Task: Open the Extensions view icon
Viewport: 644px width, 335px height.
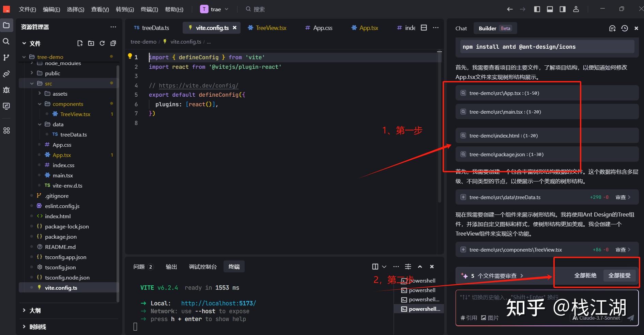Action: coord(6,130)
